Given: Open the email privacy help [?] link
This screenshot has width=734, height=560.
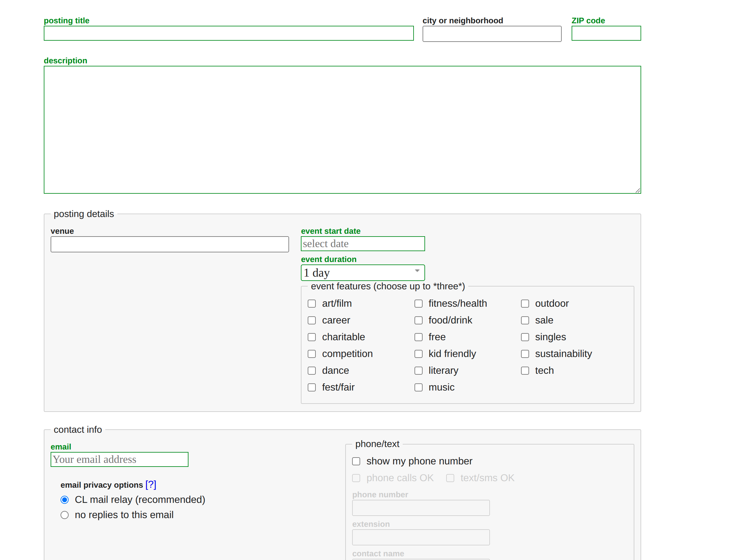Looking at the screenshot, I should [x=151, y=484].
